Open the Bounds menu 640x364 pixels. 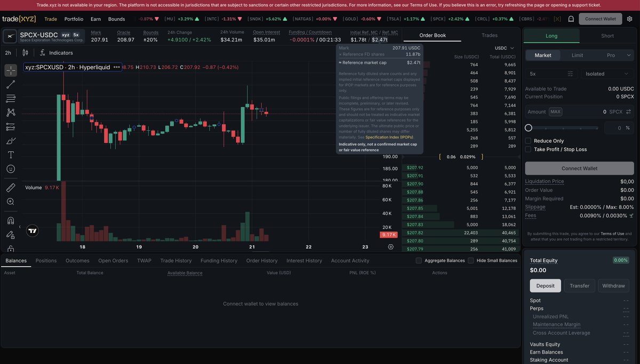click(116, 19)
